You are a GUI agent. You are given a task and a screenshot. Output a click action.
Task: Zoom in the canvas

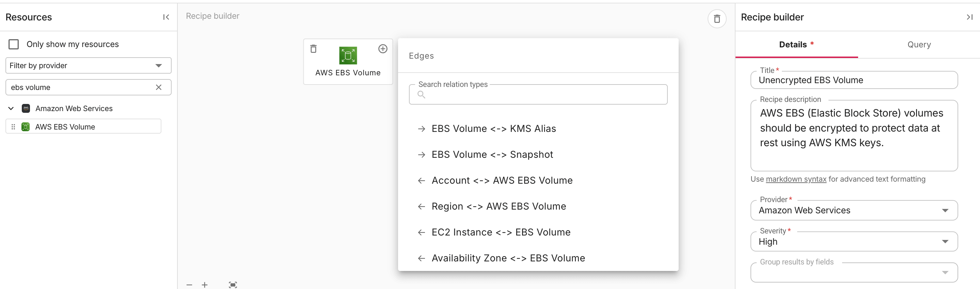click(x=205, y=285)
